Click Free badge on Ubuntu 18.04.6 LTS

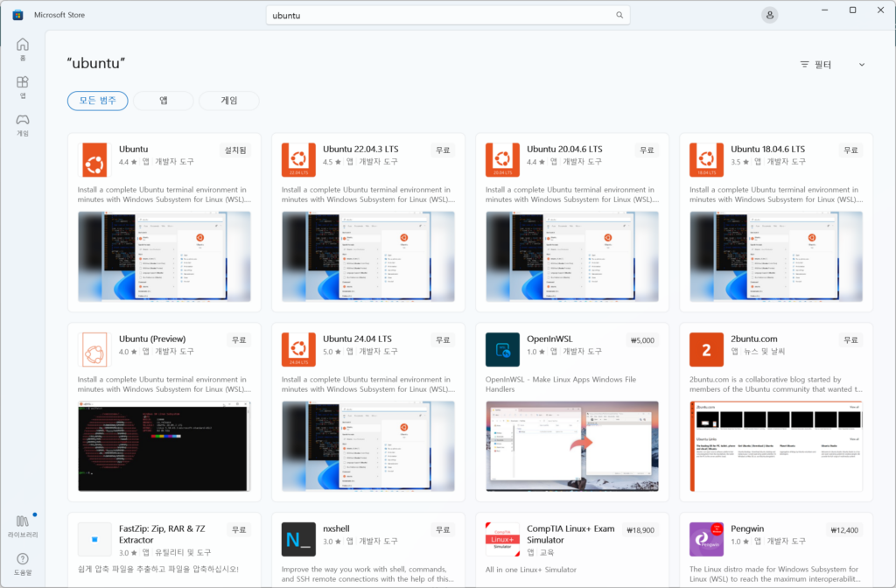pyautogui.click(x=850, y=150)
